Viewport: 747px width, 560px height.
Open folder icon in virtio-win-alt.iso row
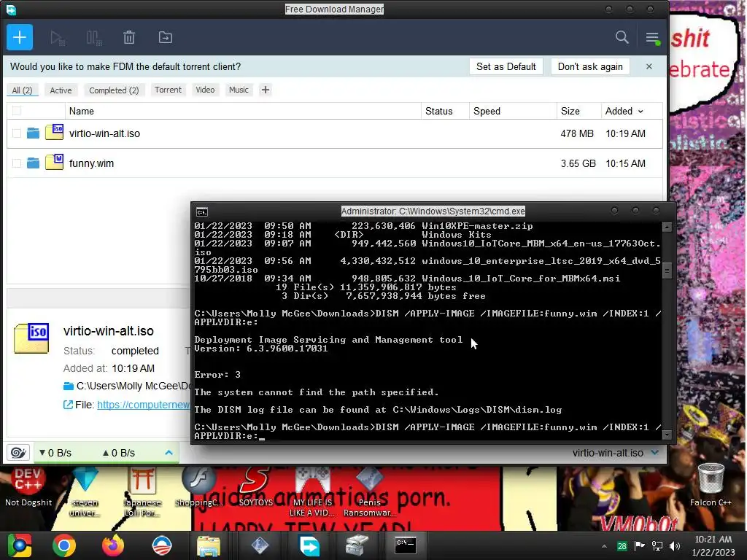(x=33, y=133)
